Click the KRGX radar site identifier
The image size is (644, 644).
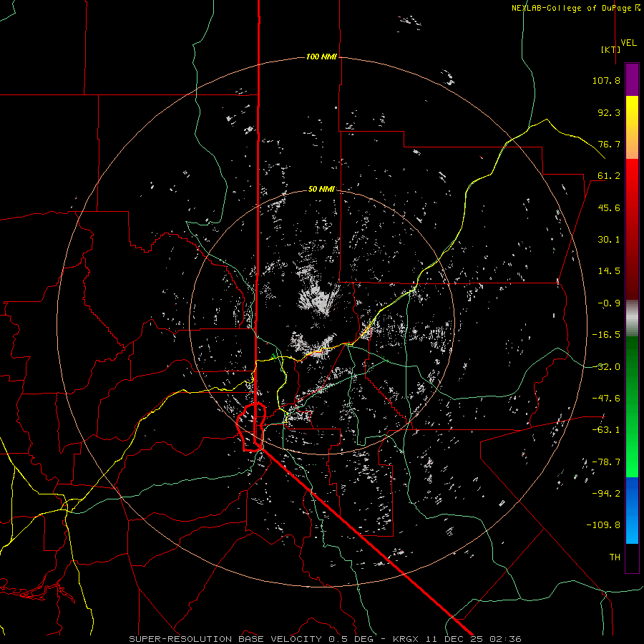click(406, 639)
